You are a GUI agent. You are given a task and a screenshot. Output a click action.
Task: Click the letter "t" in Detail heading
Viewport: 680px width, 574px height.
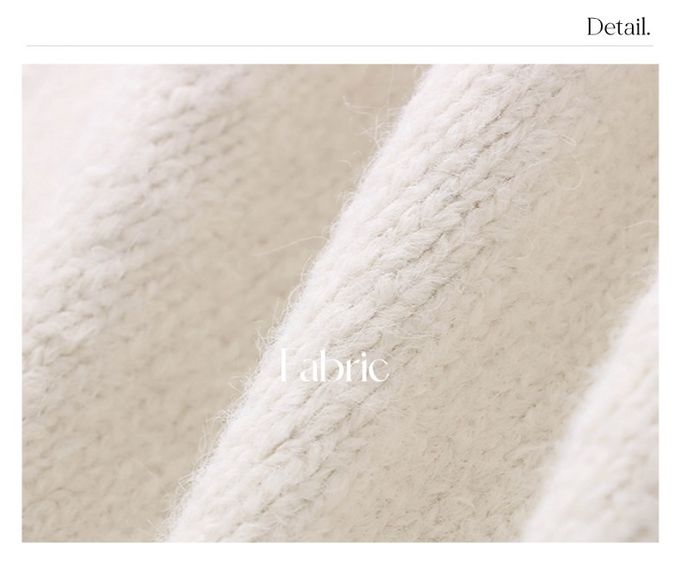click(x=621, y=28)
